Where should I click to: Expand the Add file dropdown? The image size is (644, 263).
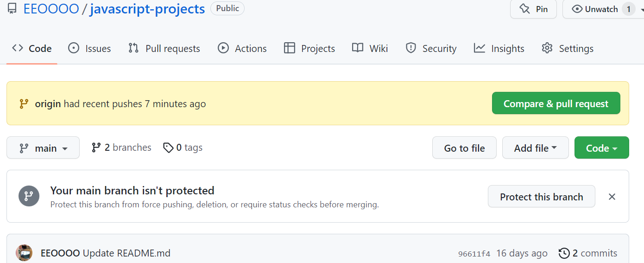click(535, 148)
